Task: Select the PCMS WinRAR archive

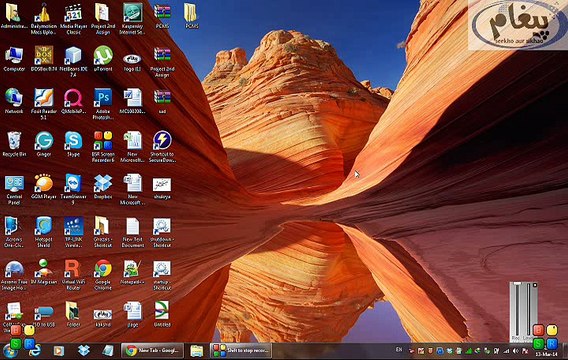Action: click(x=162, y=15)
